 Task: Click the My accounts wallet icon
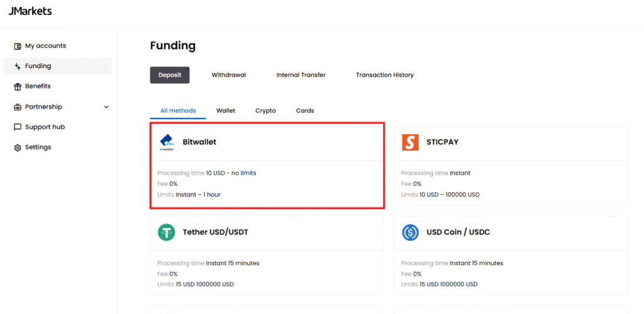pos(18,46)
